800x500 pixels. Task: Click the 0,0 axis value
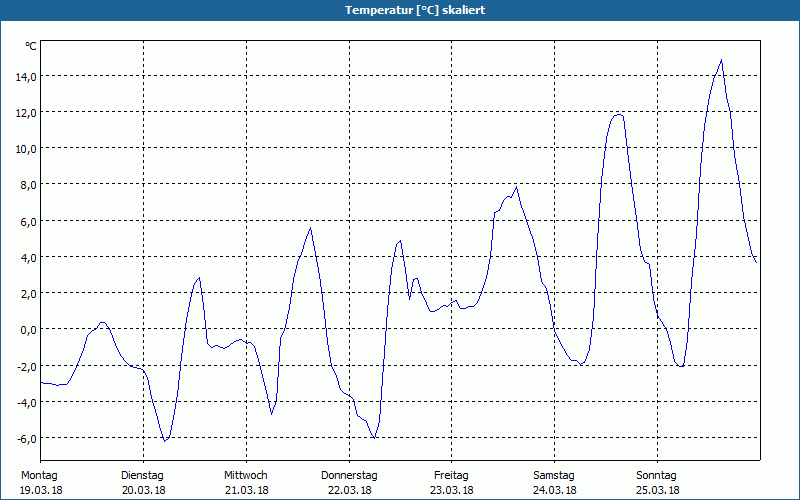28,330
